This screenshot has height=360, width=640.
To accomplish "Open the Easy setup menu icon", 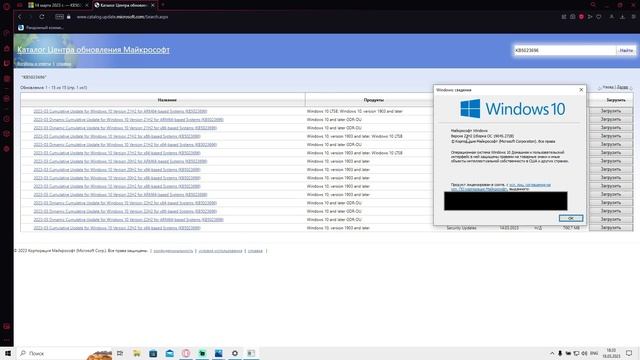I will click(x=633, y=17).
